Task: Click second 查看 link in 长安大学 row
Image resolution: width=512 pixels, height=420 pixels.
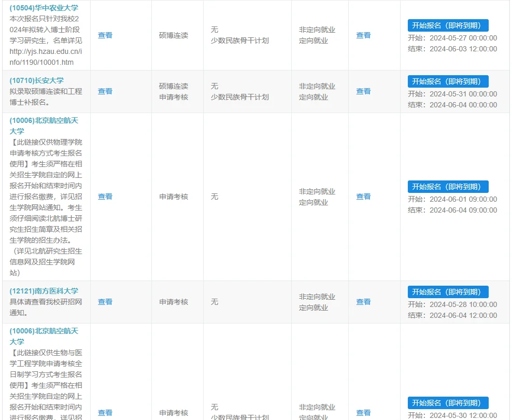Action: pyautogui.click(x=363, y=91)
